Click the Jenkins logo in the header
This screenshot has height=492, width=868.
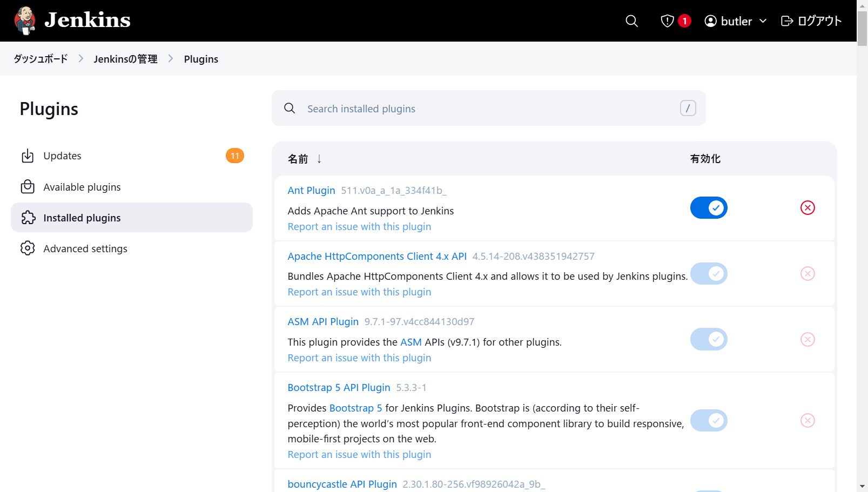(x=24, y=20)
